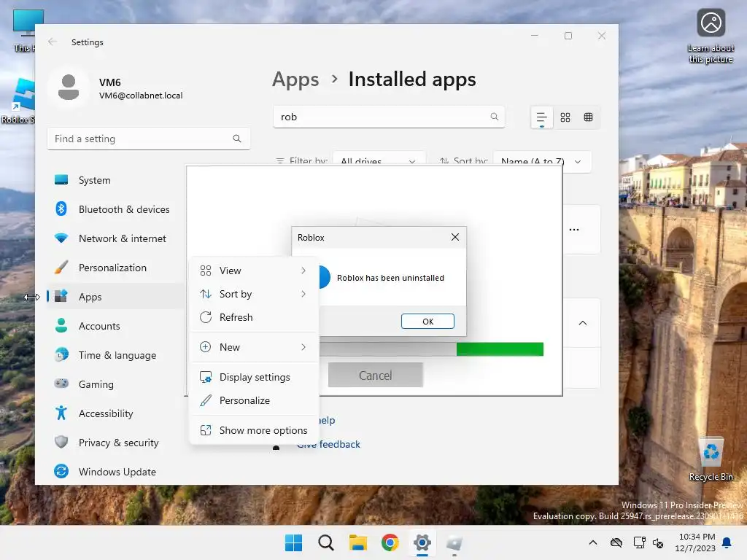Screen dimensions: 747x560
Task: Switch to list view of installed apps
Action: point(542,117)
